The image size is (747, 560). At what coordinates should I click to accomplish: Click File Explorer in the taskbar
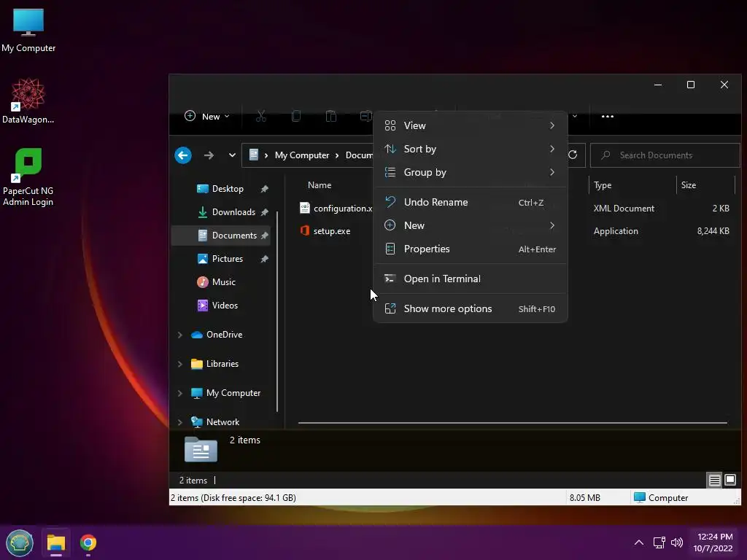(55, 542)
